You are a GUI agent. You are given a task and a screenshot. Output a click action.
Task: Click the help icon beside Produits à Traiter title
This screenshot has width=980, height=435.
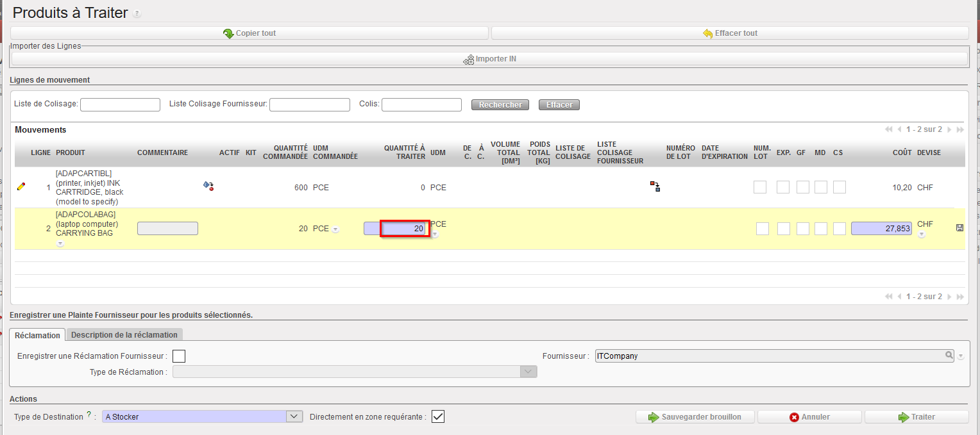[137, 13]
